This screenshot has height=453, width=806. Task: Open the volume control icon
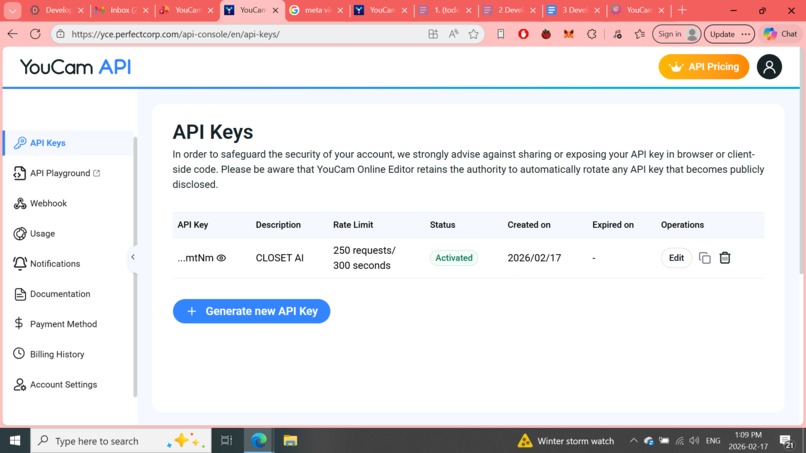tap(694, 441)
